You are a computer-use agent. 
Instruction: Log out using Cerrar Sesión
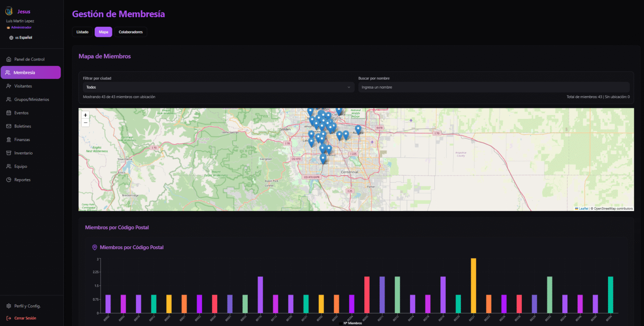(25, 318)
